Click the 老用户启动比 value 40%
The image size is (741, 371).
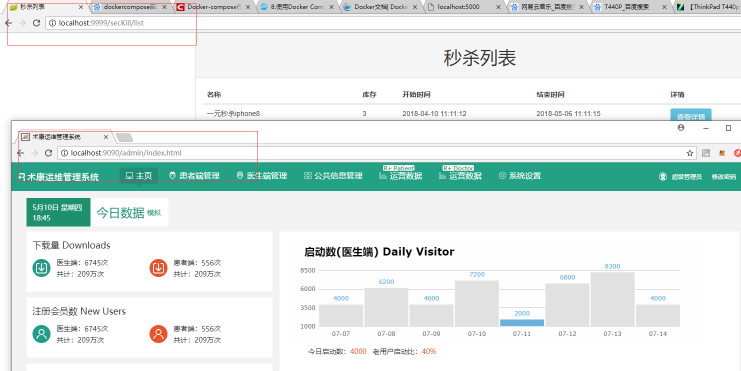429,352
